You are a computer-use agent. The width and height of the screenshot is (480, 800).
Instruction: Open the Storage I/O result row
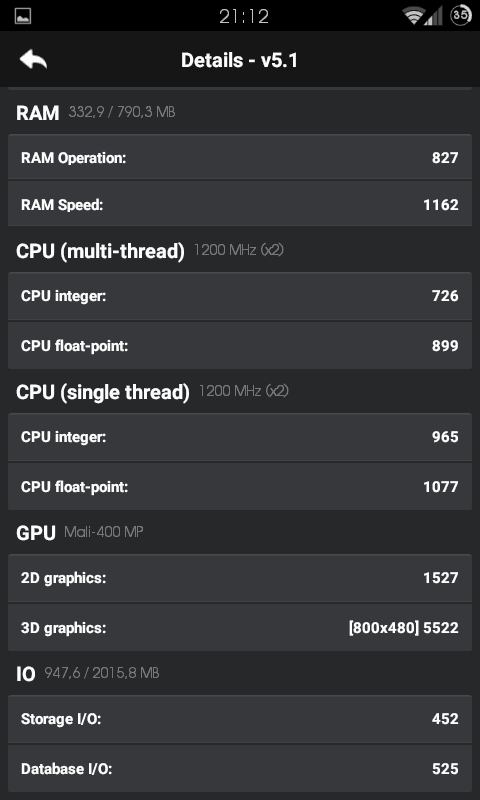[240, 719]
